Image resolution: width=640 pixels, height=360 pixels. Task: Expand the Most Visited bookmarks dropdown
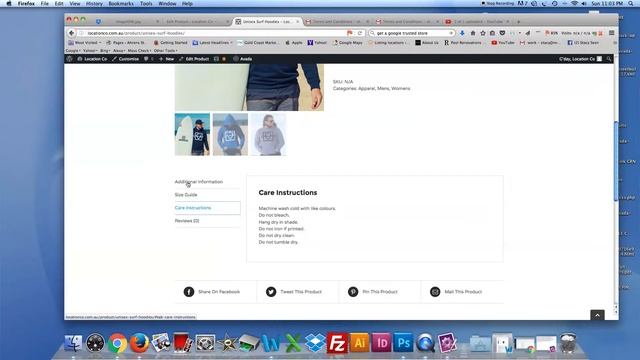click(85, 42)
